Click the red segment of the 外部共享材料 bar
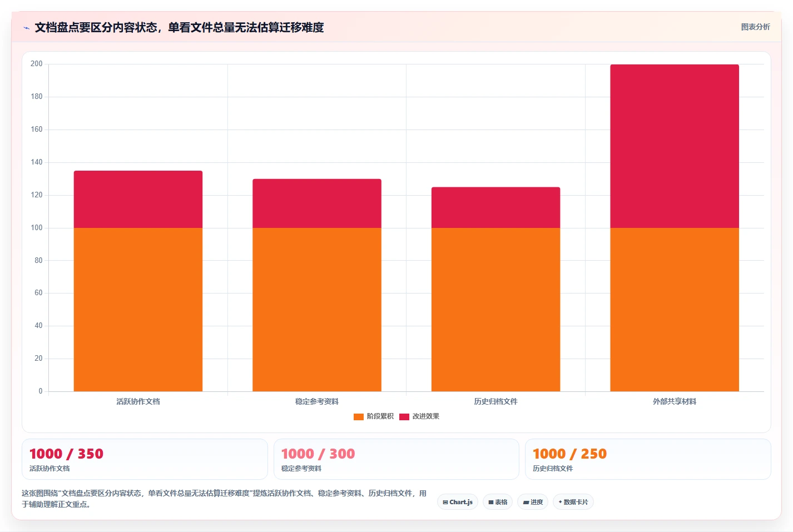 click(675, 146)
